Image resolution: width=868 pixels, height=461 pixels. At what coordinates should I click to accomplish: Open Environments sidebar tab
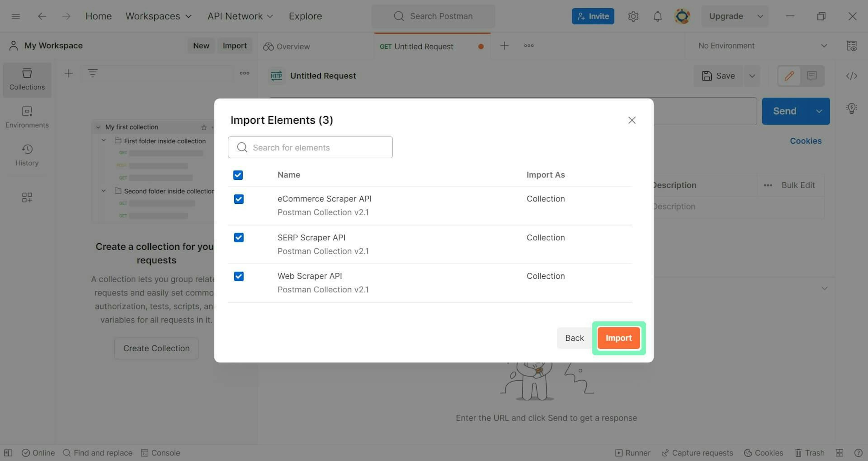(27, 118)
